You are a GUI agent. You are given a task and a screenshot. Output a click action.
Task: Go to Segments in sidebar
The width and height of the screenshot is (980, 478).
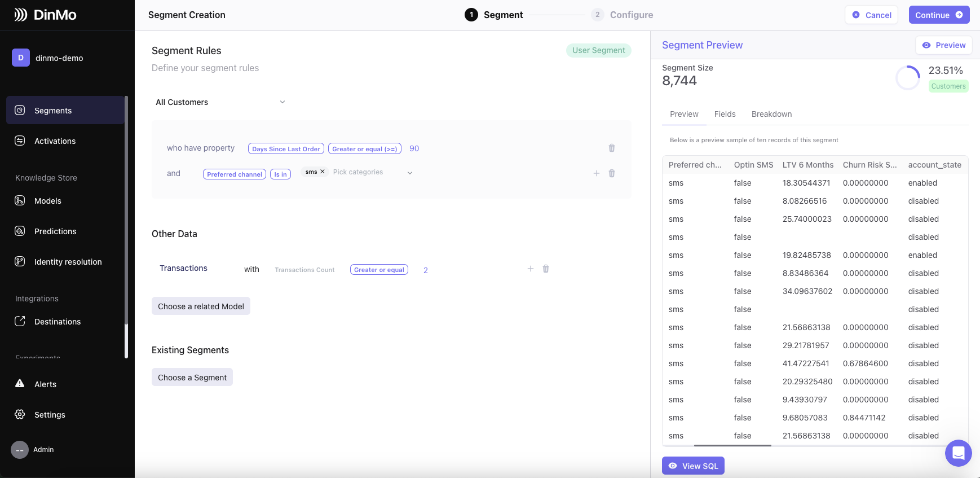[65, 110]
